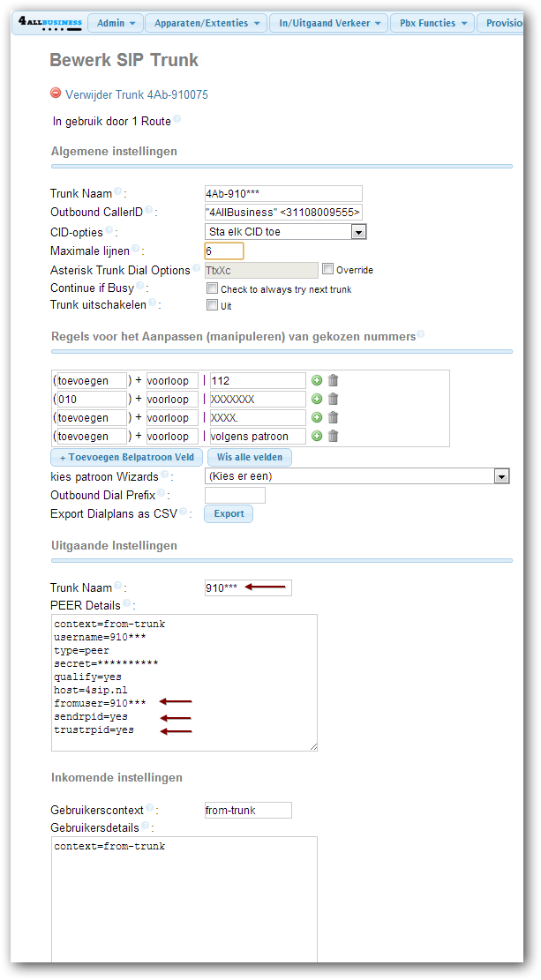Viewport: 541px width, 980px height.
Task: Delete the 112 dial pattern row via trash icon
Action: click(x=333, y=380)
